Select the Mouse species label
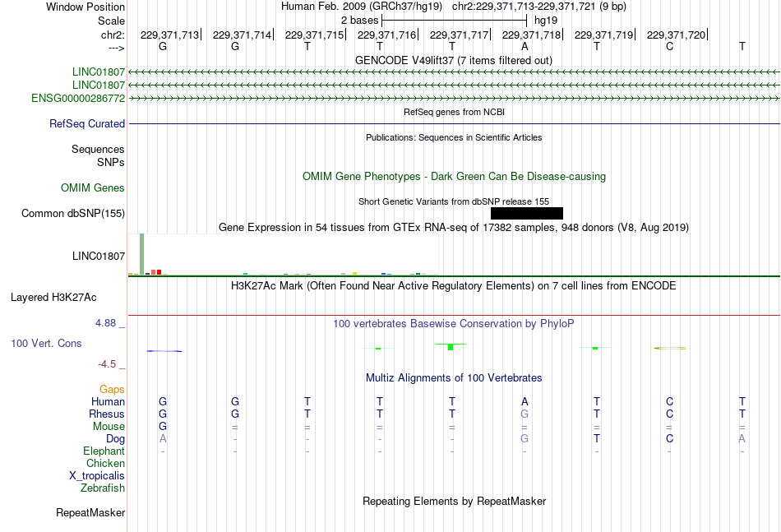 click(x=109, y=427)
